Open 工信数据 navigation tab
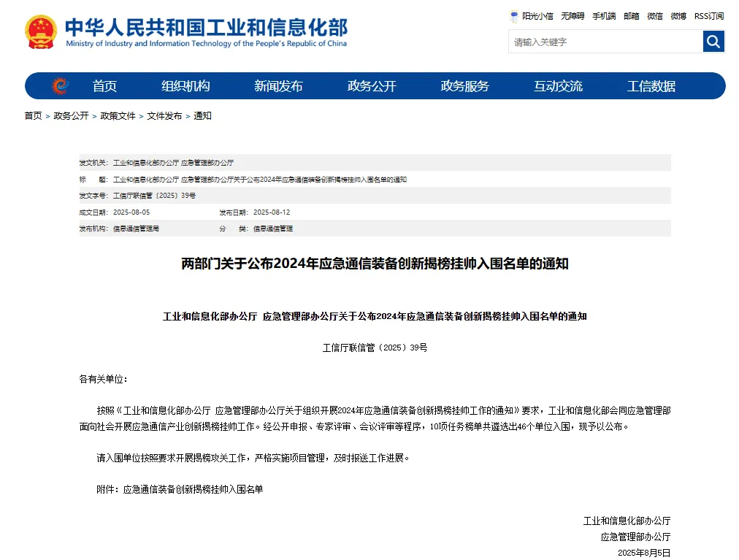This screenshot has width=739, height=560. point(651,86)
